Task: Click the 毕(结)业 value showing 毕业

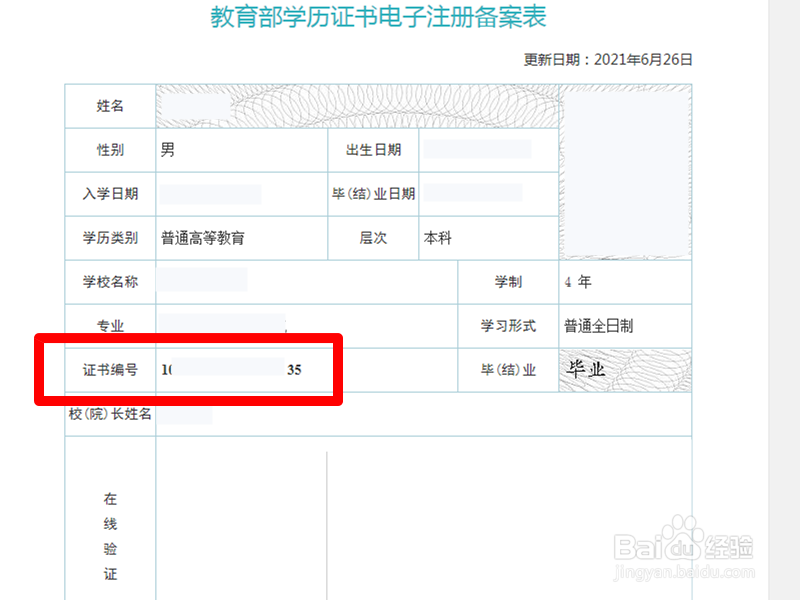Action: point(586,368)
